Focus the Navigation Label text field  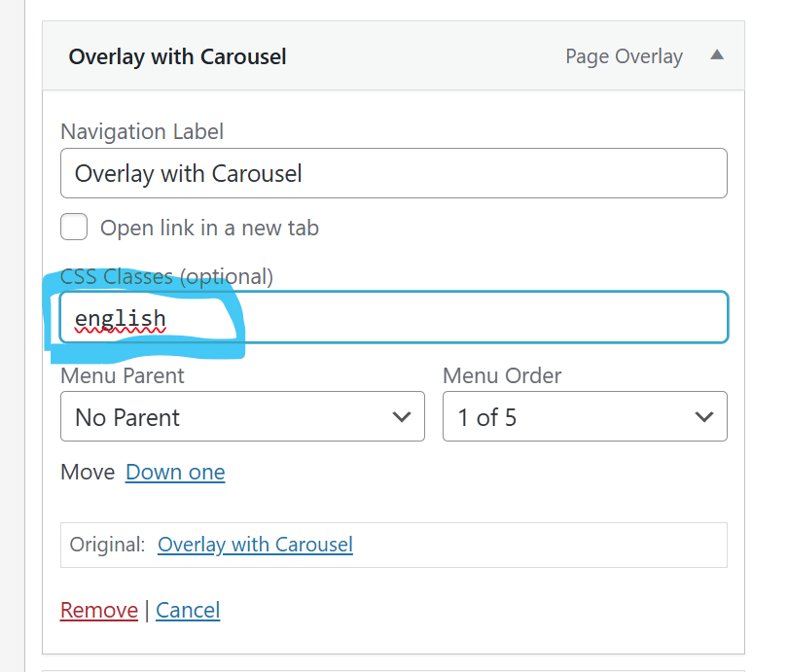[x=393, y=174]
